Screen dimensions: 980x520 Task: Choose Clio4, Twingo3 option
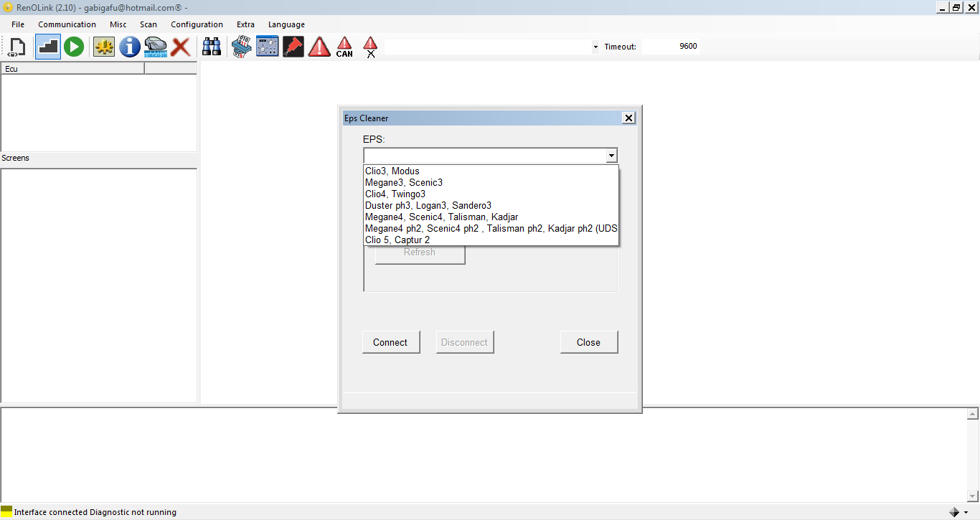click(491, 194)
